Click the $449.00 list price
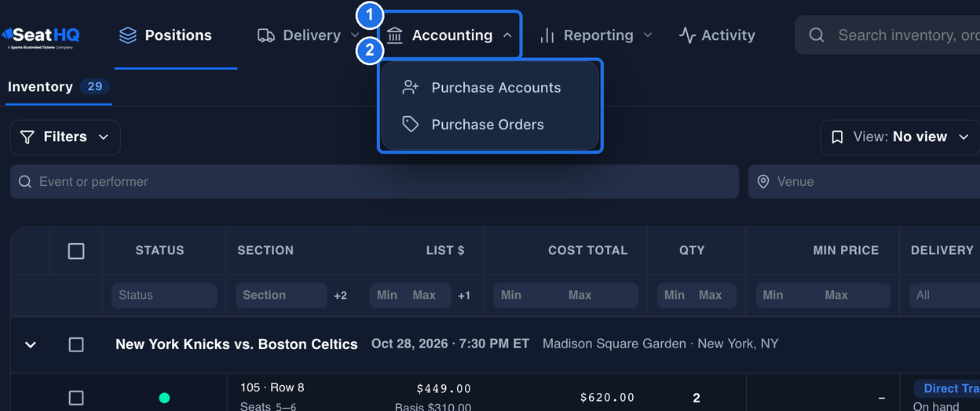The width and height of the screenshot is (980, 411). pos(444,388)
